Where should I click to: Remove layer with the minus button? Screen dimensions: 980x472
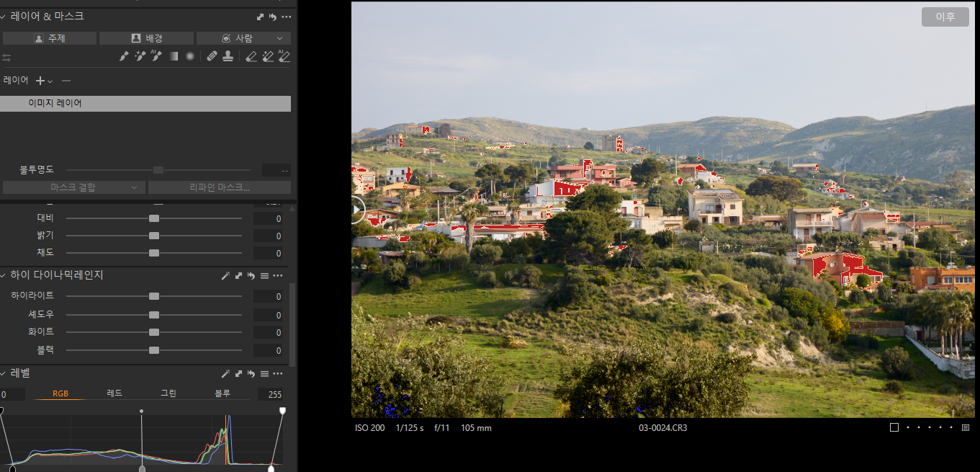click(66, 81)
